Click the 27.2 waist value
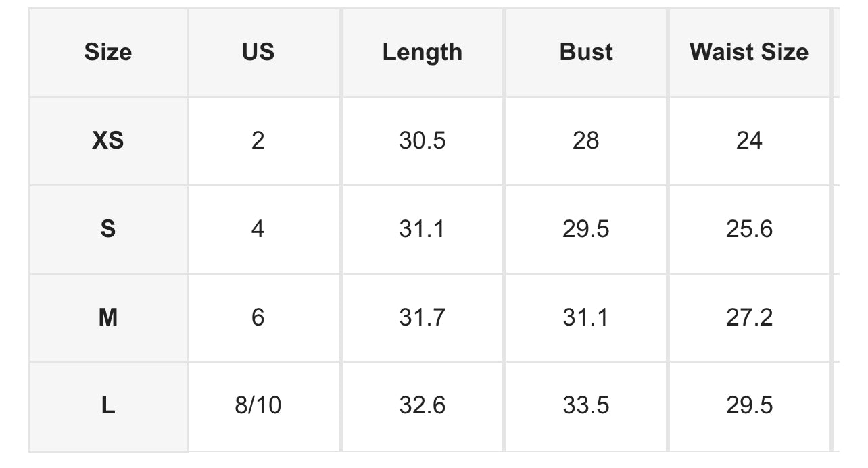The width and height of the screenshot is (868, 468). pyautogui.click(x=749, y=317)
